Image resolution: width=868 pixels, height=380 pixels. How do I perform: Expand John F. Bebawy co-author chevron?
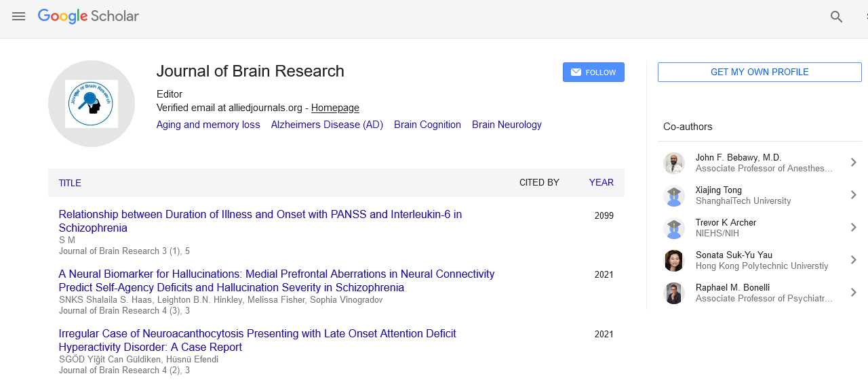click(x=853, y=163)
